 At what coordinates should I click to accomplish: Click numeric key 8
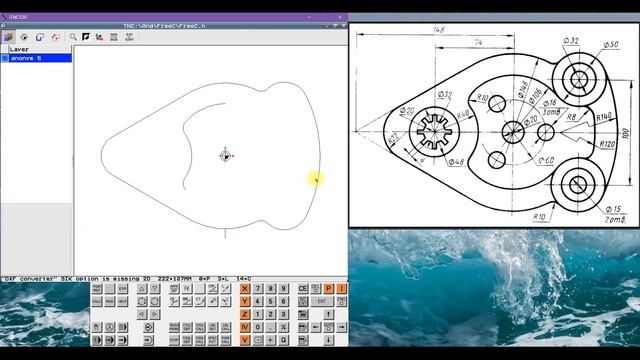[270, 288]
